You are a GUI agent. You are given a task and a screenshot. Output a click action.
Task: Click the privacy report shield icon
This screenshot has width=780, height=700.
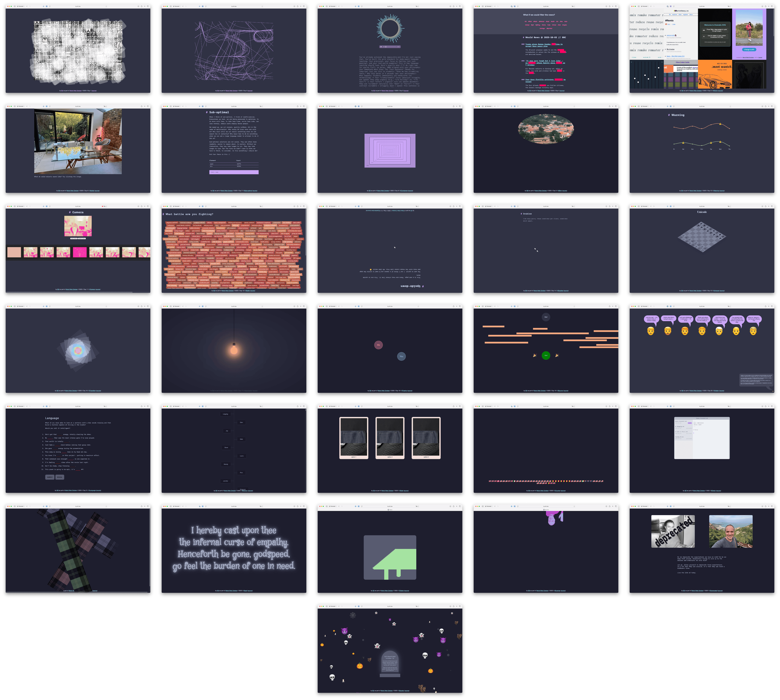tap(512, 7)
